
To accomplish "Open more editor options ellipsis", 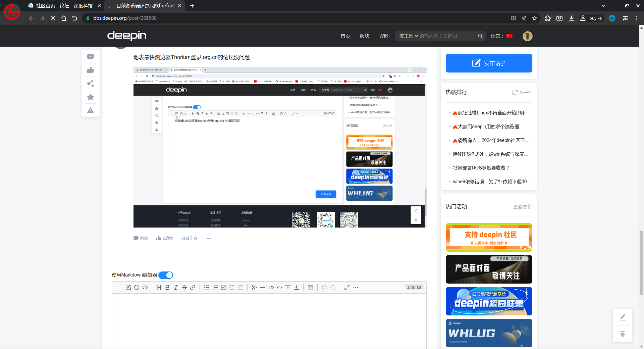I will pyautogui.click(x=355, y=288).
